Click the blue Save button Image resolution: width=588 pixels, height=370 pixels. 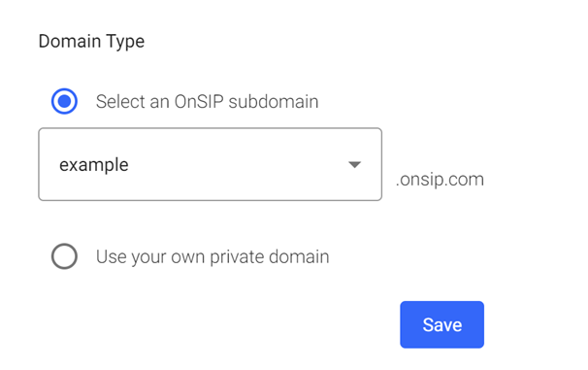point(441,324)
